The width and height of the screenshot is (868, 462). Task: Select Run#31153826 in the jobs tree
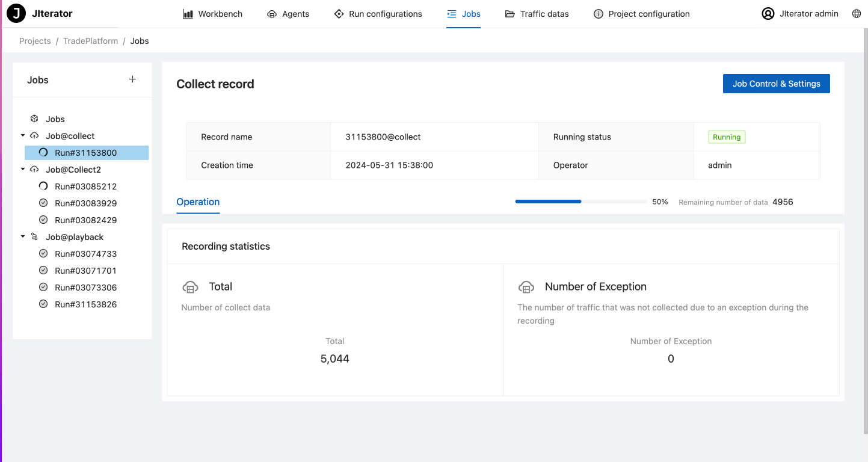tap(86, 304)
